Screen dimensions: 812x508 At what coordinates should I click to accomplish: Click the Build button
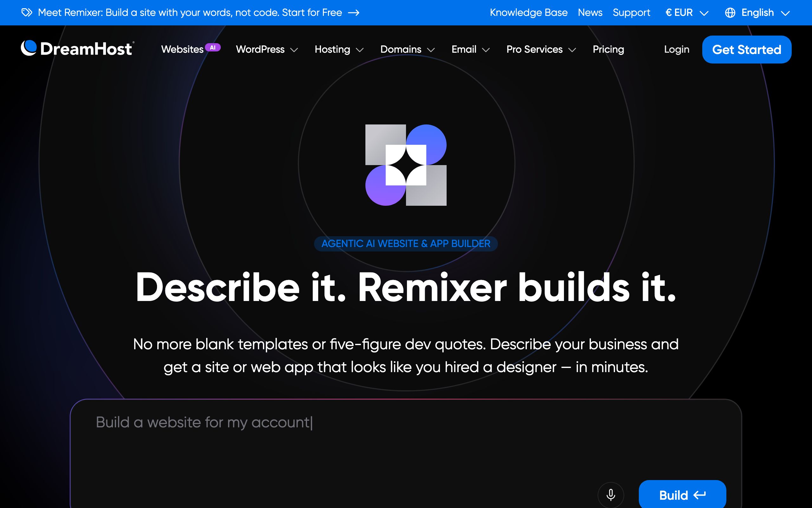[682, 495]
